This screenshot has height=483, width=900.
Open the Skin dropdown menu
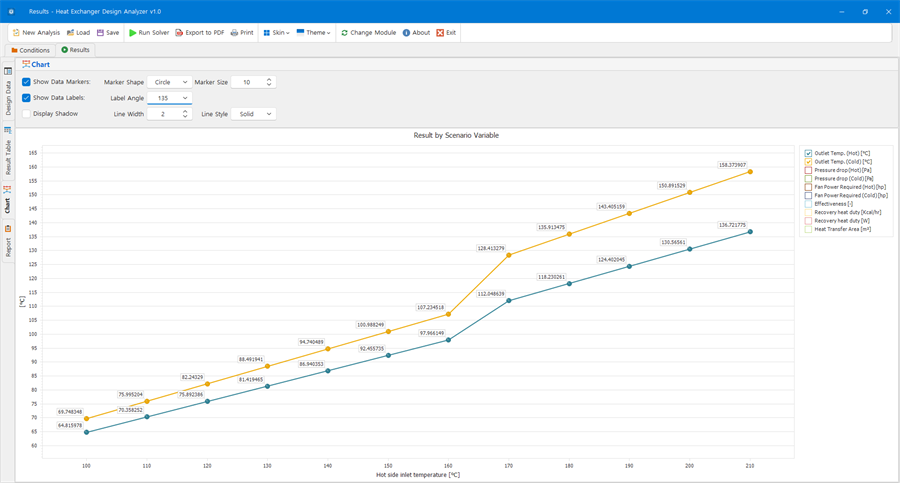(x=276, y=33)
